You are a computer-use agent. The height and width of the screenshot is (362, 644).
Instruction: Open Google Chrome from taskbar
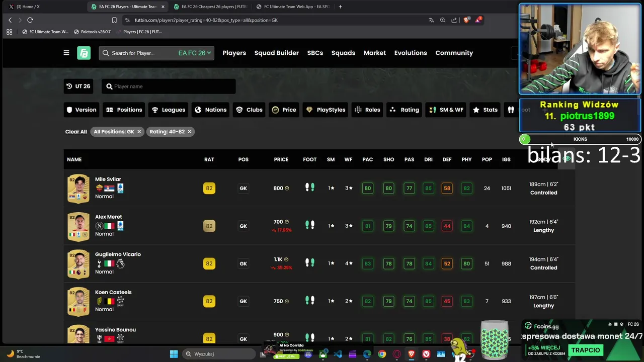[x=382, y=354]
